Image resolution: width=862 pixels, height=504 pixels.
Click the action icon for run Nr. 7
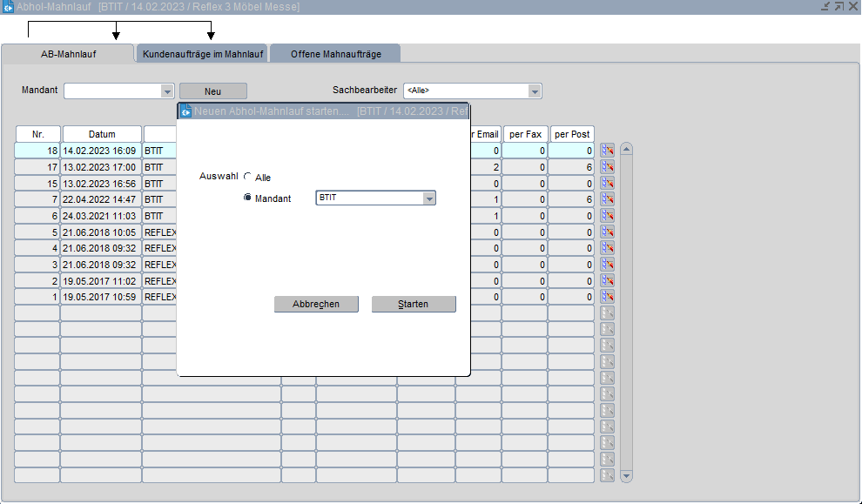[x=607, y=199]
